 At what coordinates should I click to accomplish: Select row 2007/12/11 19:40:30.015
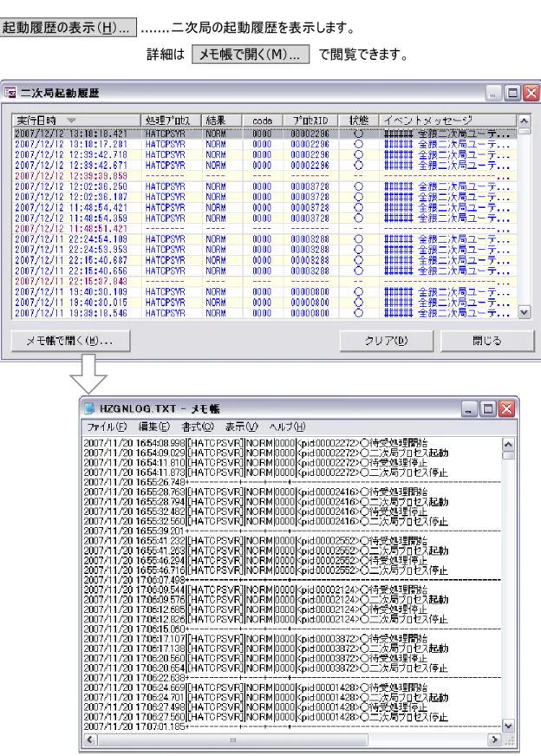[264, 303]
